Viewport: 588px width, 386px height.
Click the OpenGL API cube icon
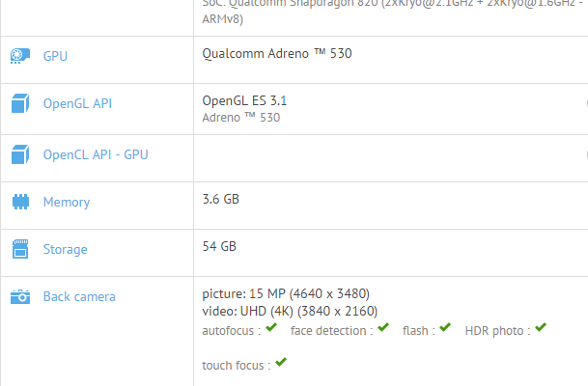[19, 103]
